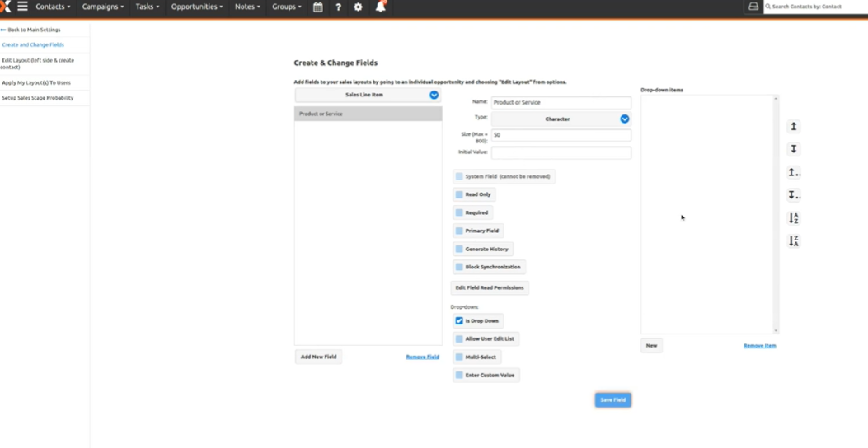Image resolution: width=868 pixels, height=448 pixels.
Task: Enable the Required checkbox
Action: click(x=459, y=212)
